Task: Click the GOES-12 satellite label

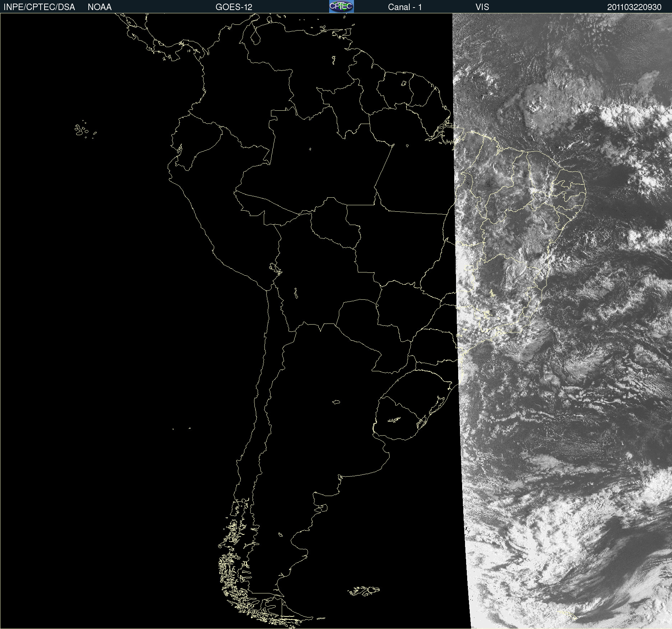Action: [x=234, y=7]
